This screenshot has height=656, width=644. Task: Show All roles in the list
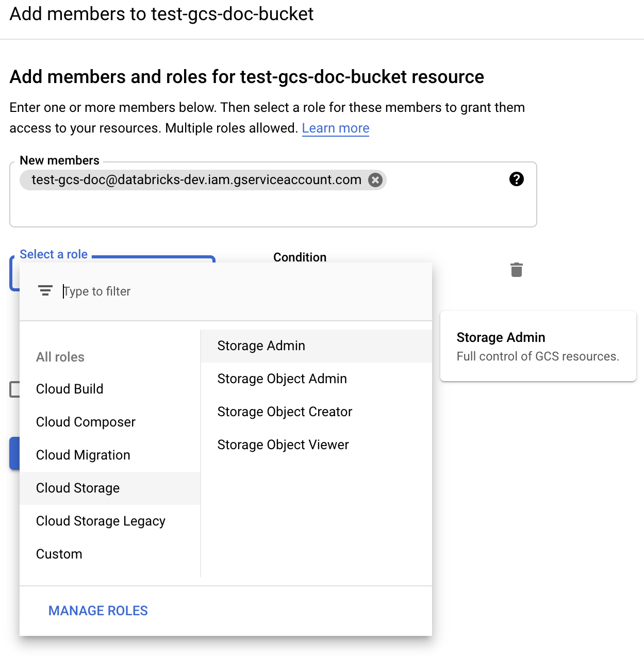[x=60, y=356]
